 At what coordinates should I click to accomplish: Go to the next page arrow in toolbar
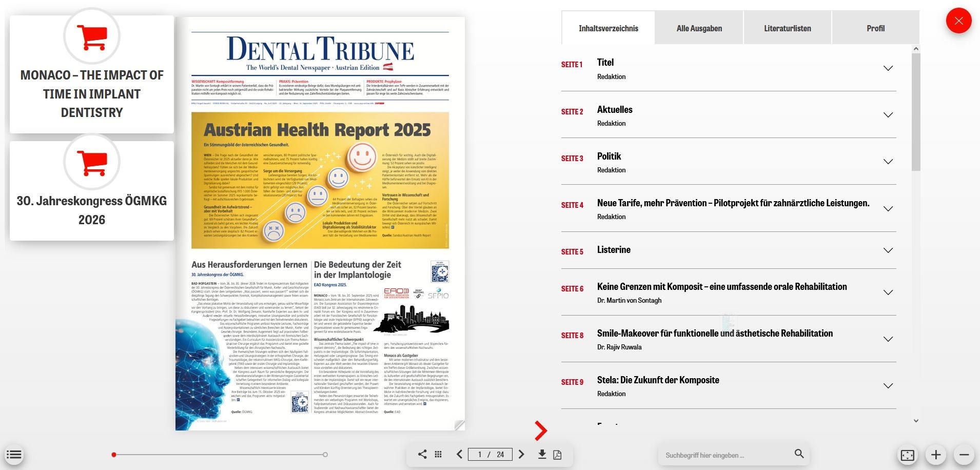click(x=521, y=454)
